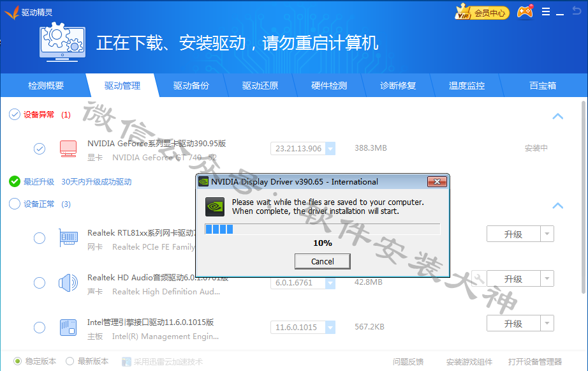Click the Realtek HD Audio speaker icon
Viewport: 588px width, 371px height.
point(68,283)
